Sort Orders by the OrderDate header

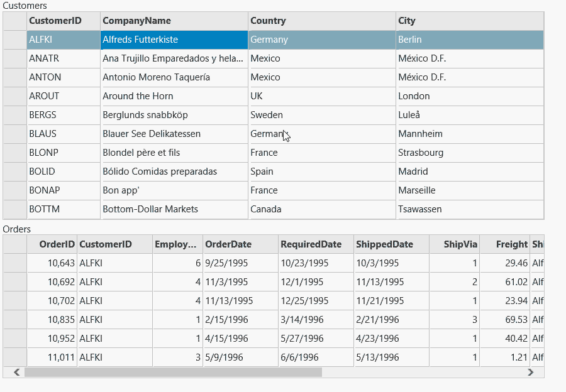tap(240, 244)
